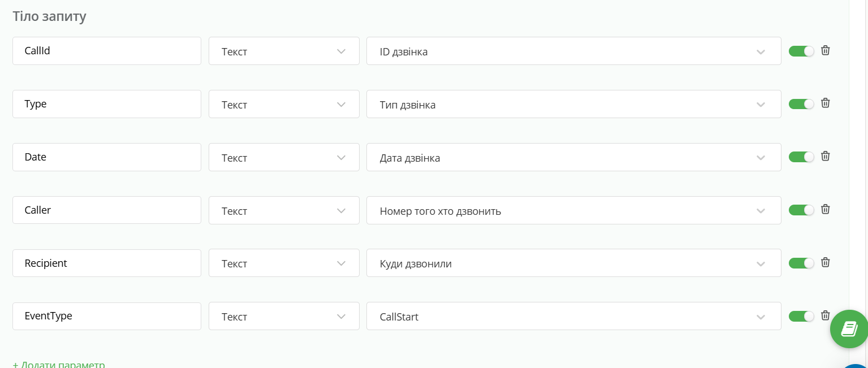Screen dimensions: 868x368
Task: Open the Текст type dropdown for CallId
Action: pos(284,51)
